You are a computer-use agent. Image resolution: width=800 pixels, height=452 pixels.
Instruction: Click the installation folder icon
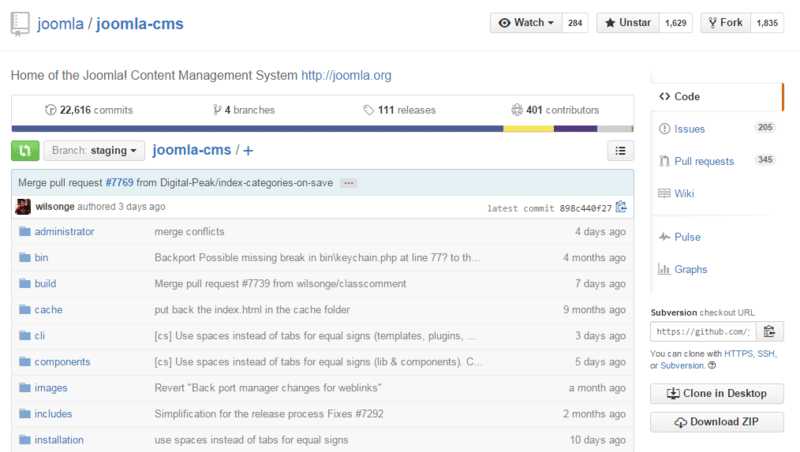click(24, 440)
